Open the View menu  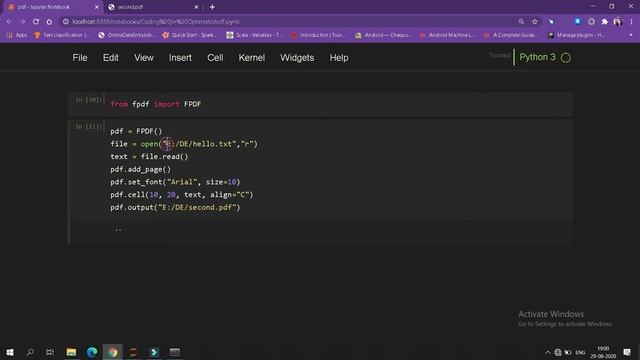[144, 58]
